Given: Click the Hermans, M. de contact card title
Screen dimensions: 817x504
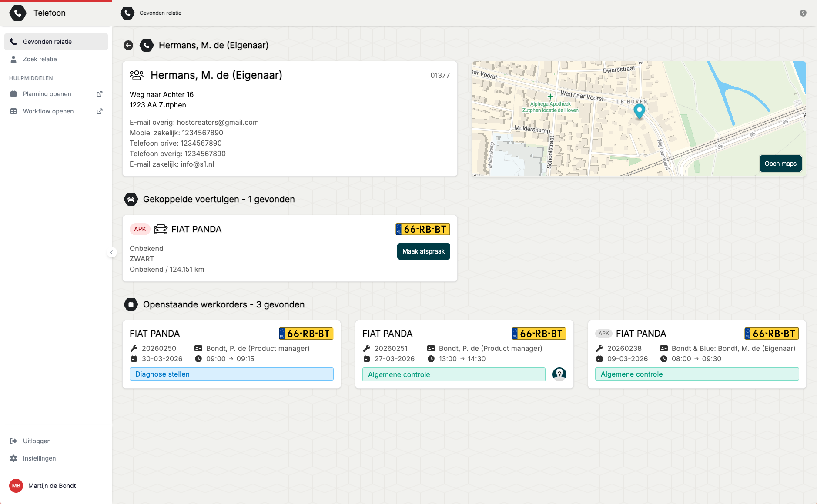Looking at the screenshot, I should [216, 75].
